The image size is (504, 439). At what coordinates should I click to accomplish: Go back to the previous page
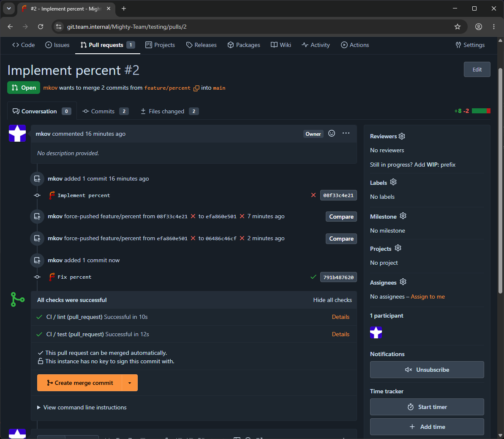[x=10, y=27]
